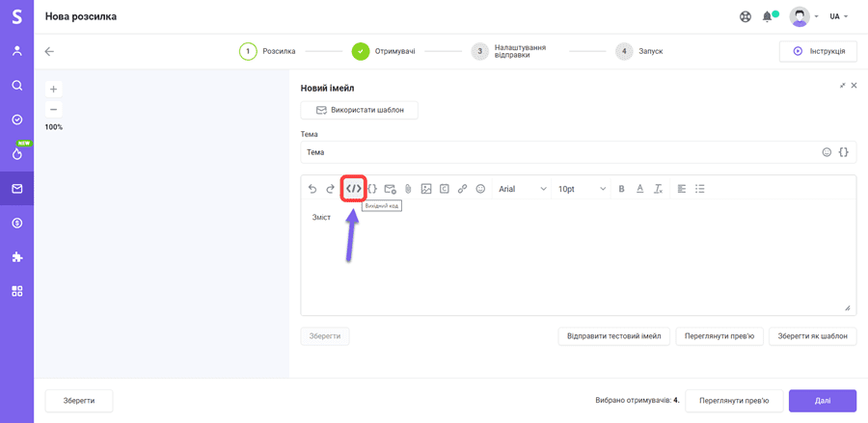Open the text color picker
The image size is (868, 423).
pos(639,189)
